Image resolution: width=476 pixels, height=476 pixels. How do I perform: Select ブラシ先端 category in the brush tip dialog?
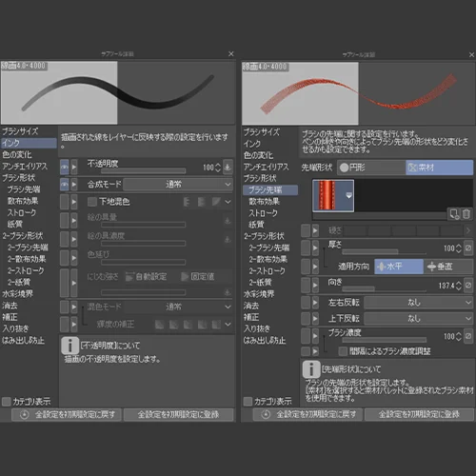(270, 189)
